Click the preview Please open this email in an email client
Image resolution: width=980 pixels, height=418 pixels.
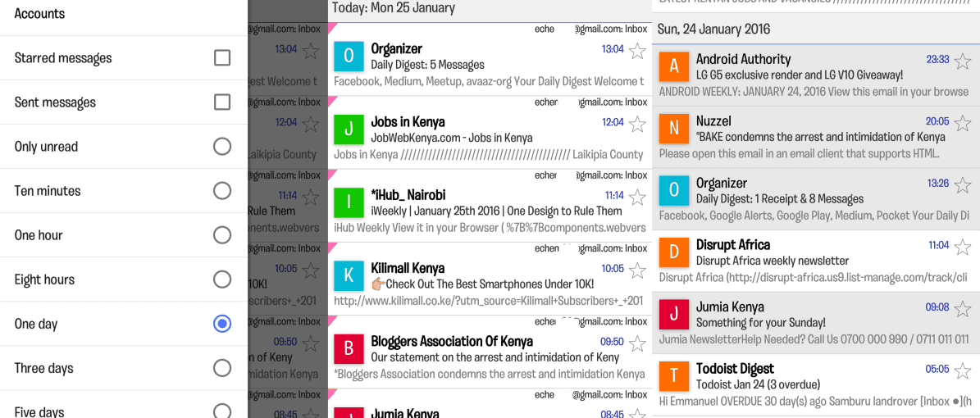[800, 154]
